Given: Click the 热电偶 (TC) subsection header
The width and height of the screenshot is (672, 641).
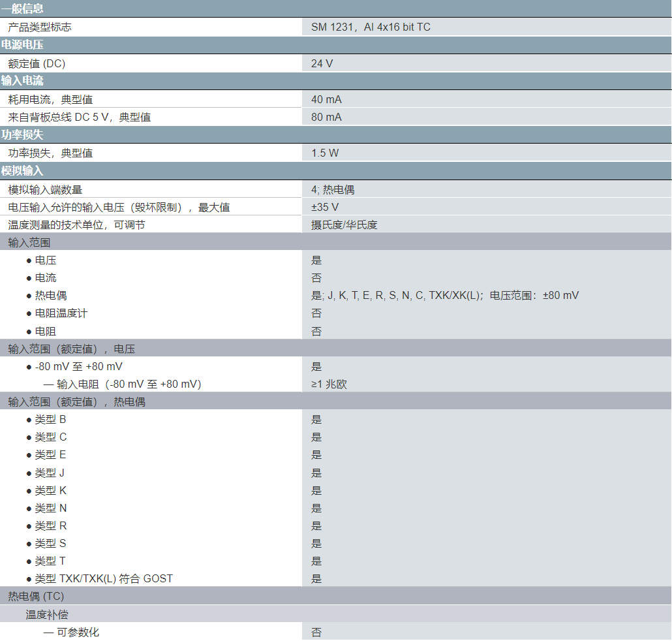Looking at the screenshot, I should coord(36,596).
